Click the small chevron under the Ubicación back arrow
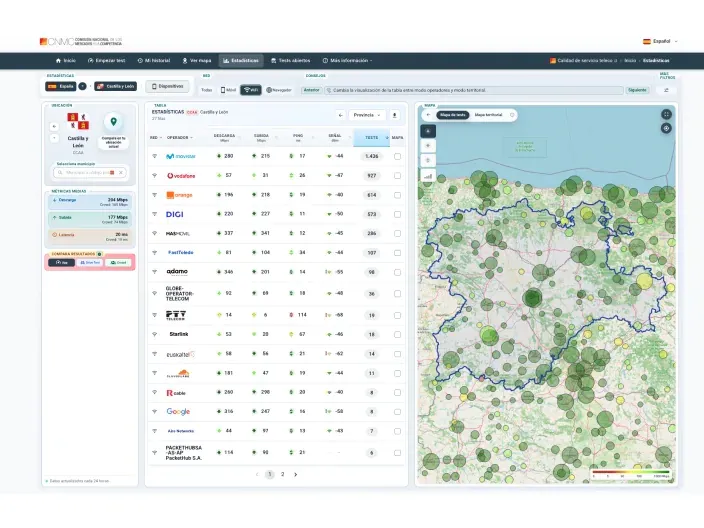The image size is (704, 528). pyautogui.click(x=54, y=138)
